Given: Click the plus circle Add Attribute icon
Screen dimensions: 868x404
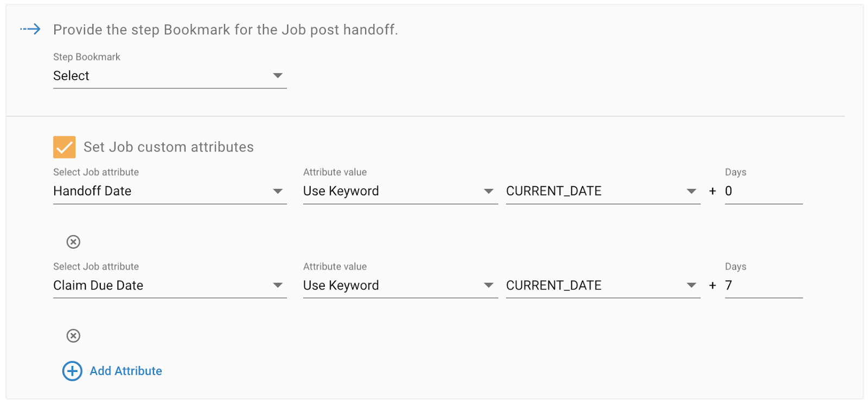Looking at the screenshot, I should pyautogui.click(x=72, y=371).
